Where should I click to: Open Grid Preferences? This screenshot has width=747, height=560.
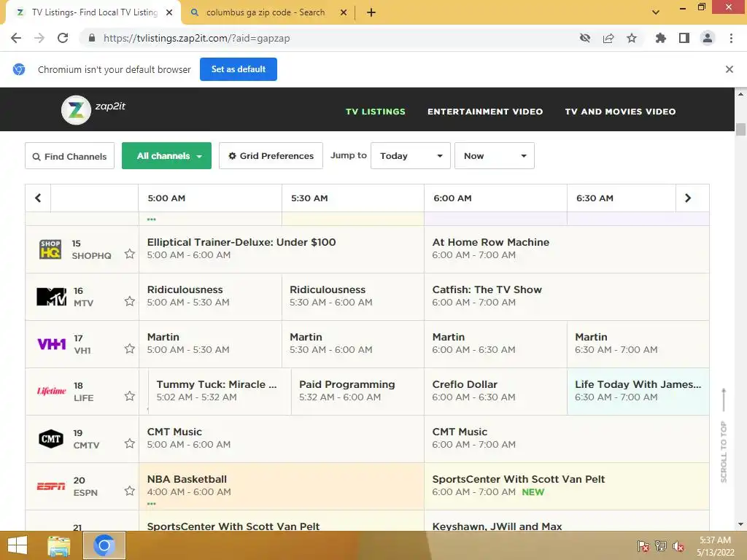(271, 156)
